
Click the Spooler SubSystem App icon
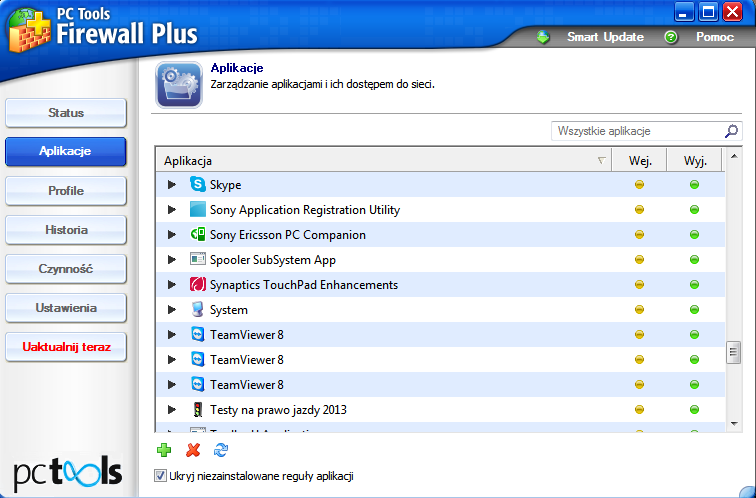[x=198, y=260]
